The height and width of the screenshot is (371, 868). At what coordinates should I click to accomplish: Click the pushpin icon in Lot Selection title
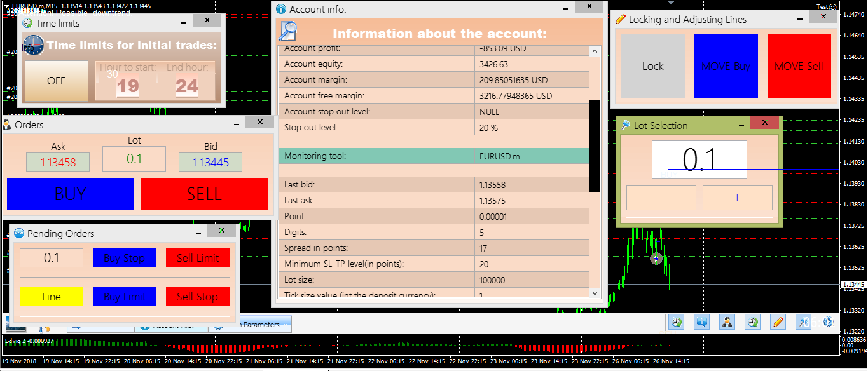tap(626, 125)
